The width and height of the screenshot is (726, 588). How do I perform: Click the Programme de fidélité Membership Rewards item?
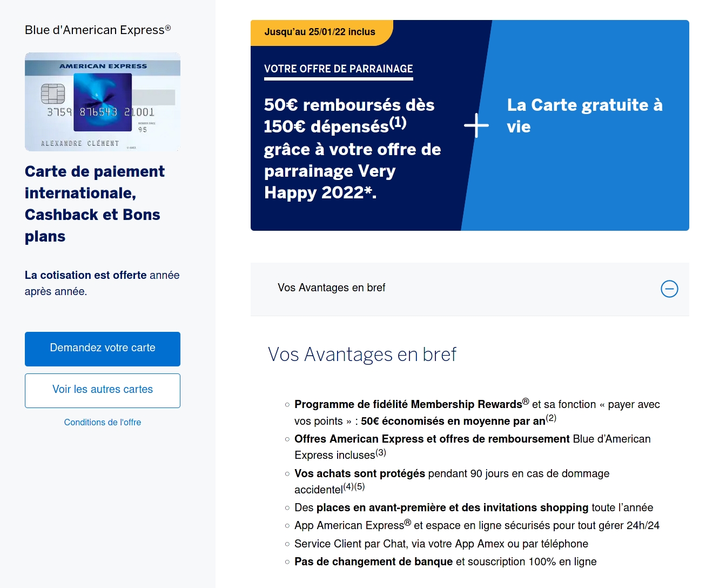(477, 412)
